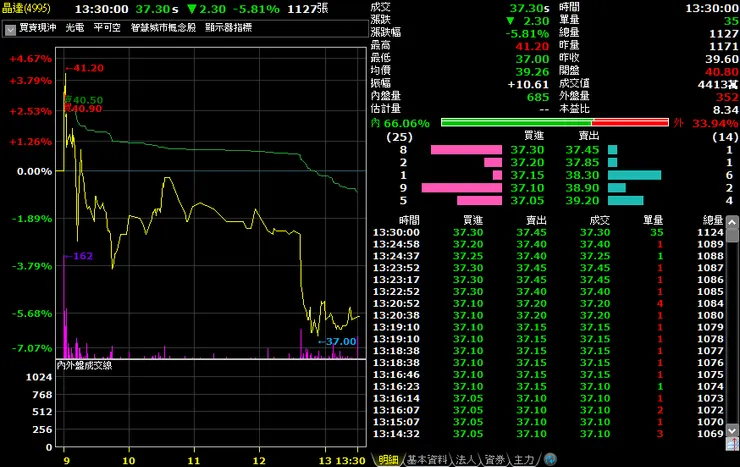Click the 13:20:52 trade row time
740x467 pixels.
pos(396,304)
